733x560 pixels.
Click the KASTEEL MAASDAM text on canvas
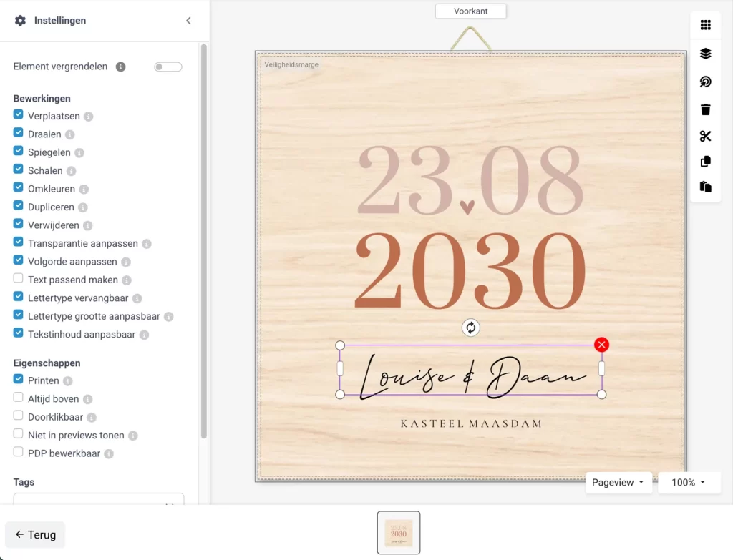point(470,423)
